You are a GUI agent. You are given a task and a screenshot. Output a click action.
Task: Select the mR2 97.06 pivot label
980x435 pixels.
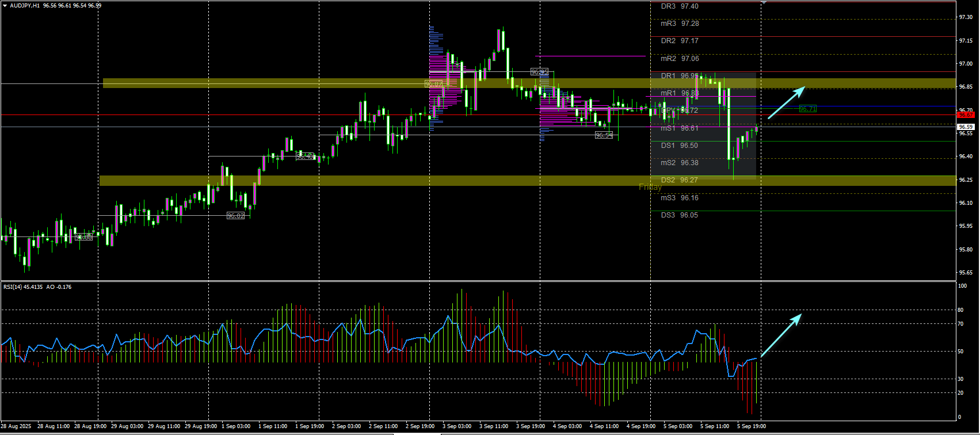click(680, 59)
